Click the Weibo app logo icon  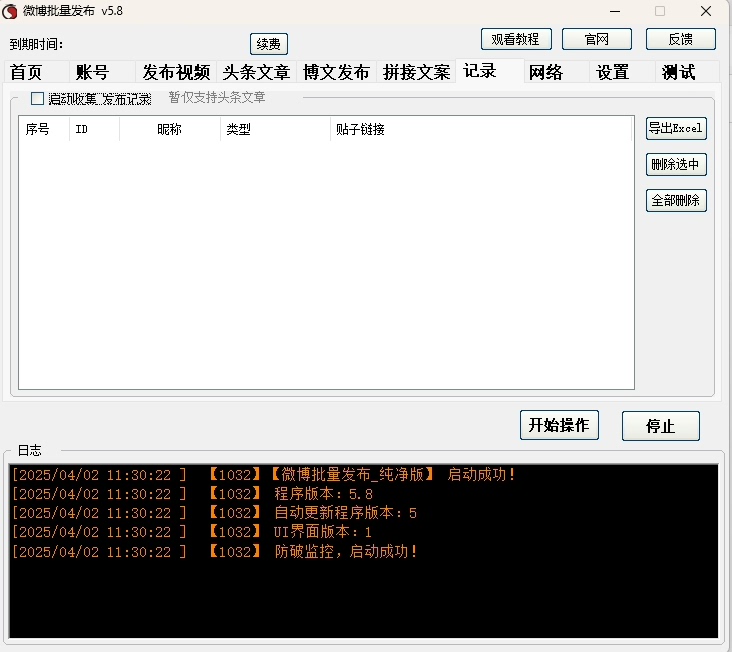[x=10, y=11]
